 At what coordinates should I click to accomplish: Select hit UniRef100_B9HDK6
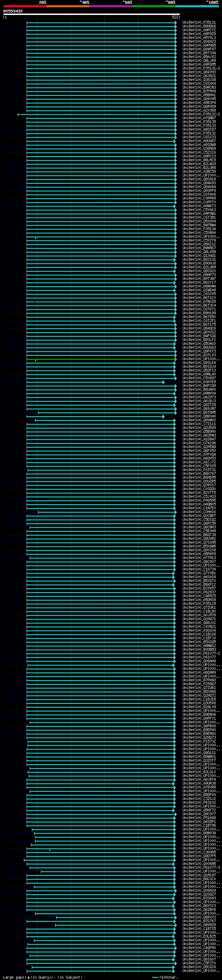[199, 26]
